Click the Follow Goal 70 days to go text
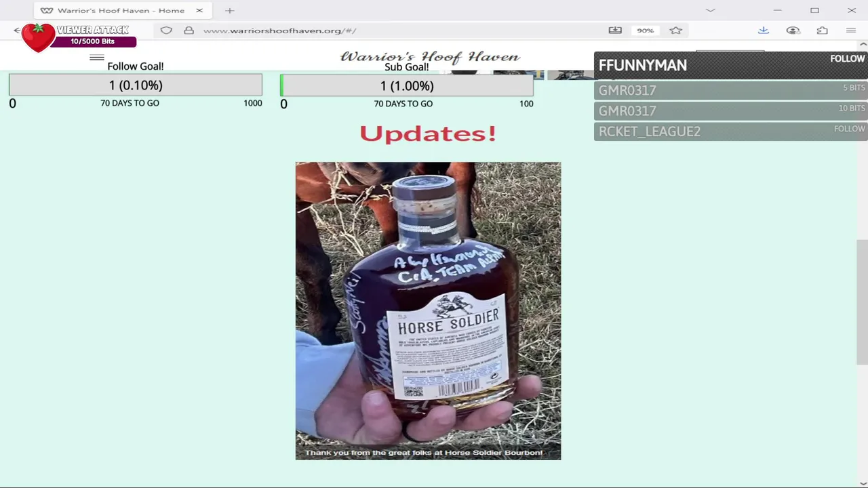The image size is (868, 488). pos(130,103)
